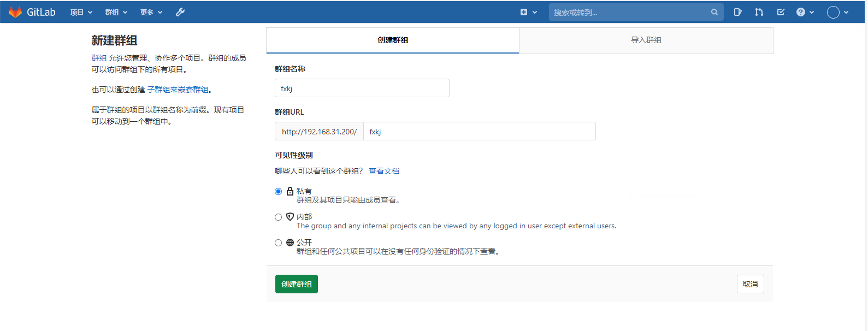Click the shield icon next to 内部
This screenshot has height=331, width=868.
[x=290, y=217]
